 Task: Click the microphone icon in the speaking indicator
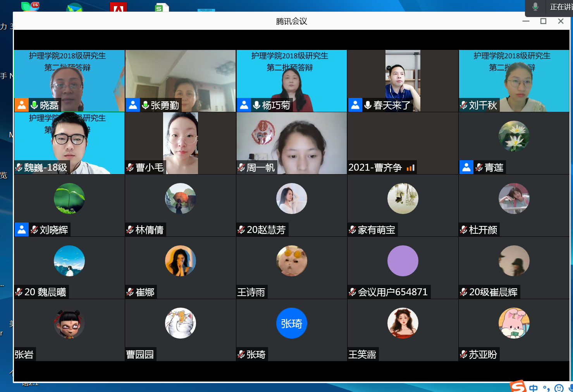pos(535,7)
